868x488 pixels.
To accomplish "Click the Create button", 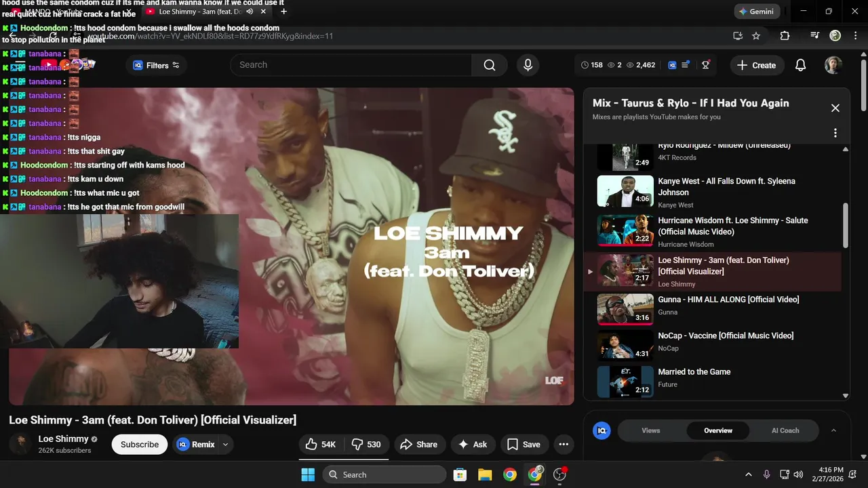I will [x=756, y=65].
